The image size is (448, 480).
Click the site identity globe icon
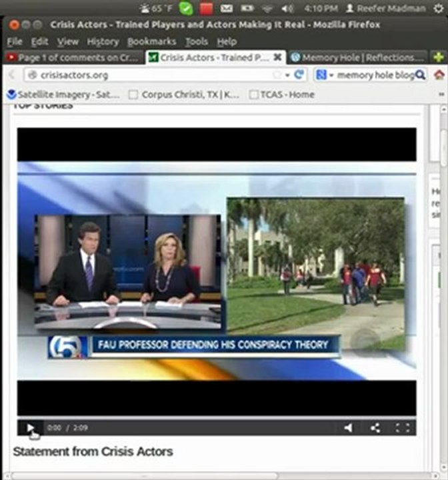[x=32, y=75]
